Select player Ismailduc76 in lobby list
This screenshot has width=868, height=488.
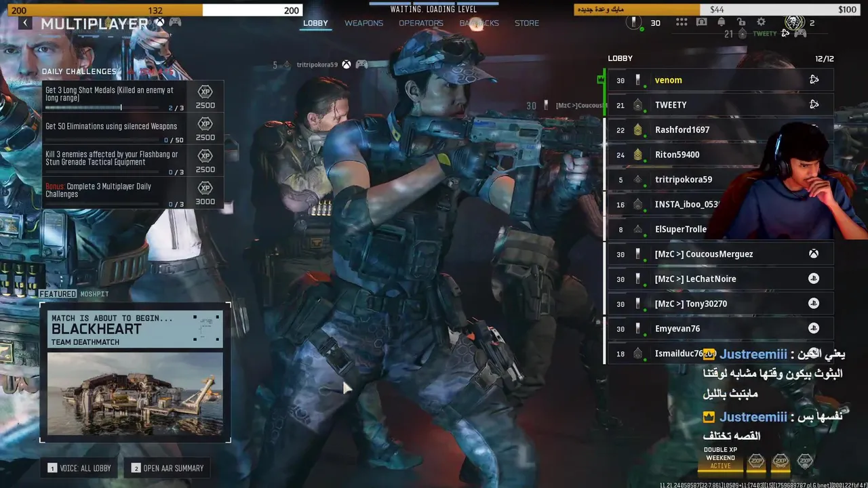720,353
